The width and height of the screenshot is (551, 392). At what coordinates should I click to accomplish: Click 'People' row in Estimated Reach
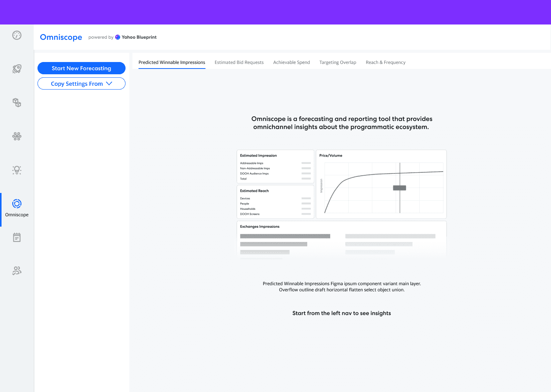(x=275, y=204)
